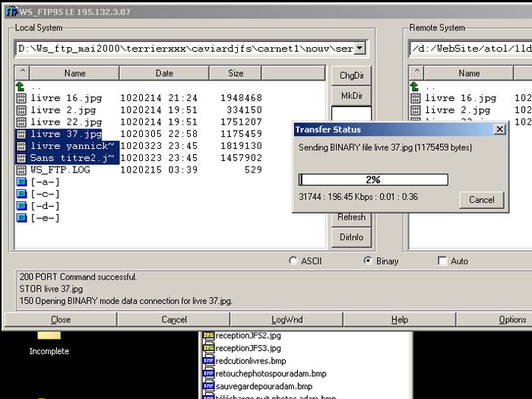Viewport: 532px width, 399px height.
Task: Click the 'STOR livre 37.jpg' log line
Action: [x=51, y=289]
